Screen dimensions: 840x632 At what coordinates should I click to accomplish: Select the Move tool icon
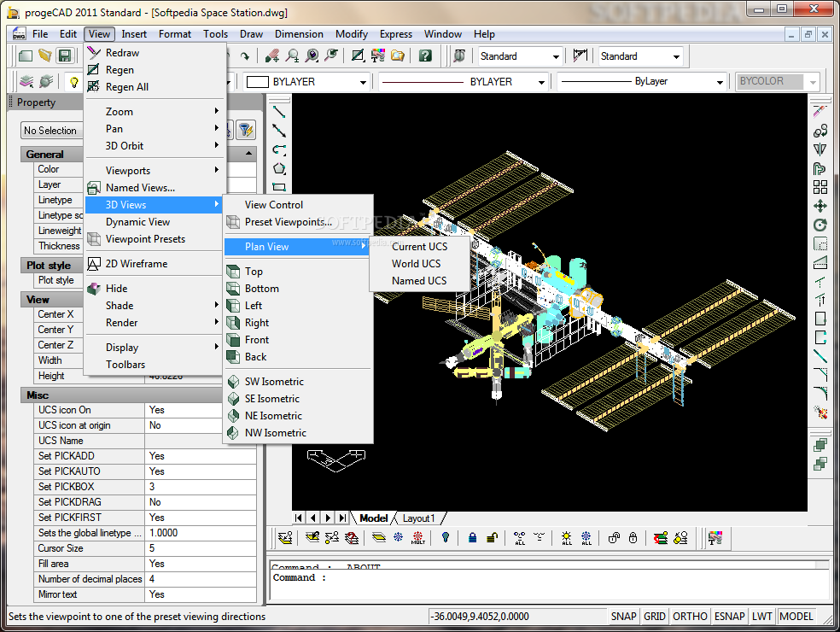pyautogui.click(x=820, y=206)
